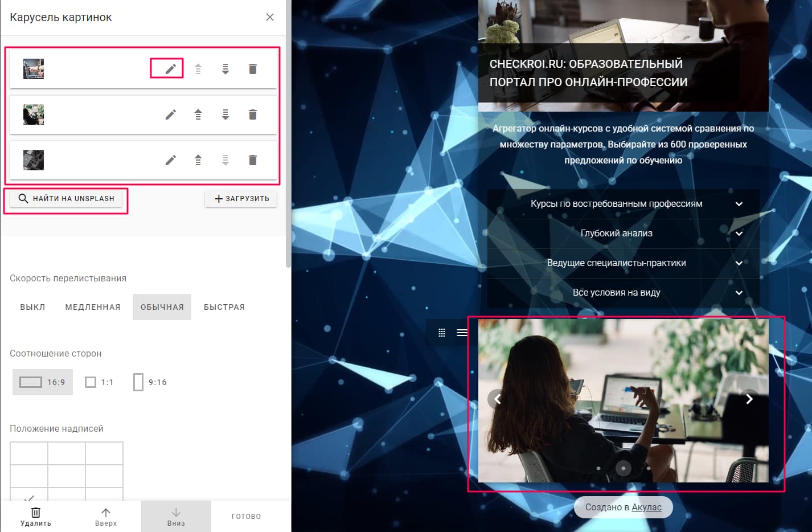Open the block hamburger menu icon

pyautogui.click(x=462, y=333)
